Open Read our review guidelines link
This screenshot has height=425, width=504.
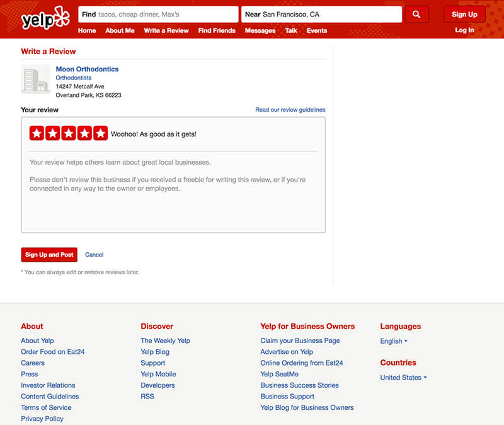pos(290,110)
